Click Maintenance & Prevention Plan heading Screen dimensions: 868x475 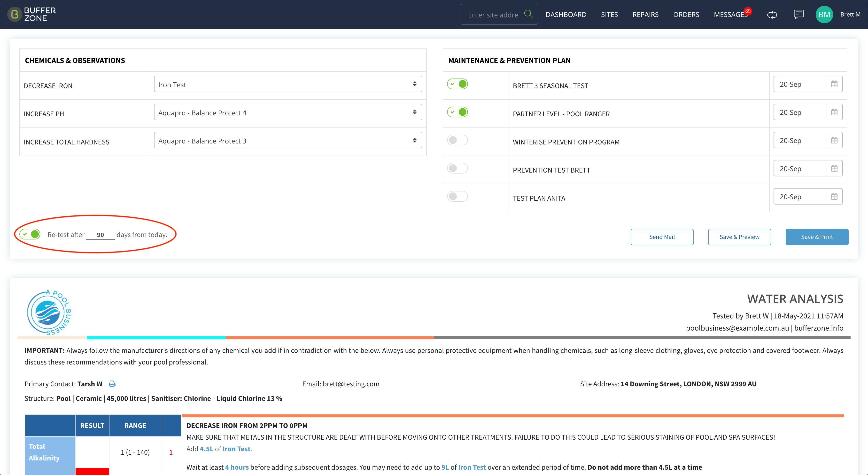click(509, 60)
